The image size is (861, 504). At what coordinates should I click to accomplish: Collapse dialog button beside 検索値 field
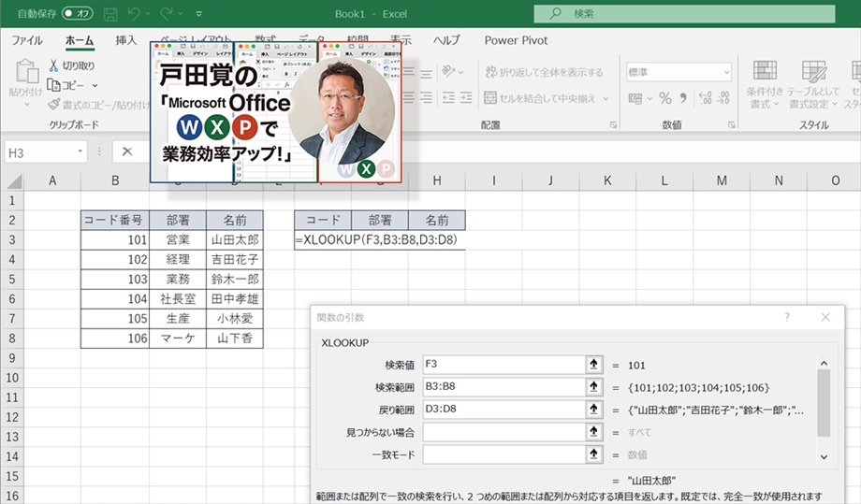click(593, 364)
